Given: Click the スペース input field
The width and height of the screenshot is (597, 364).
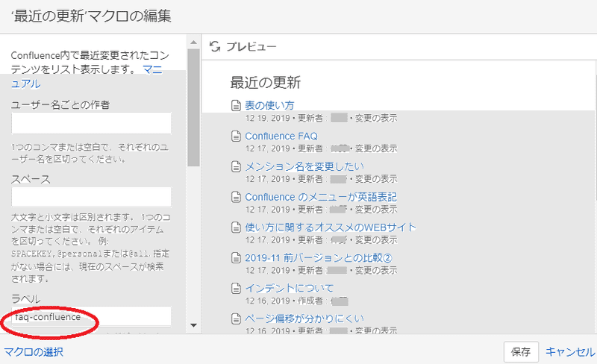Looking at the screenshot, I should (x=91, y=197).
